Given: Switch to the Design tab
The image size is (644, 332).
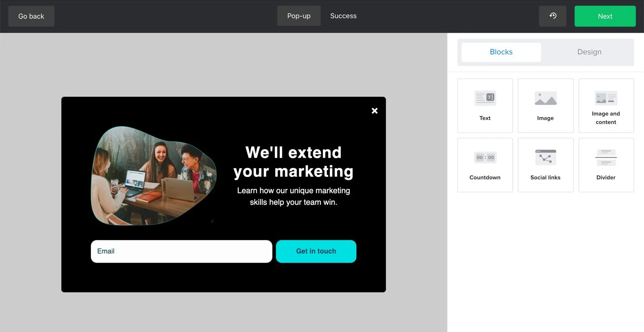Looking at the screenshot, I should 589,52.
